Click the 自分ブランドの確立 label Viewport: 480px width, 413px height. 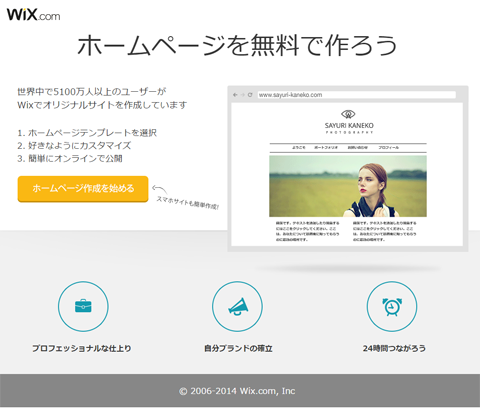[238, 349]
